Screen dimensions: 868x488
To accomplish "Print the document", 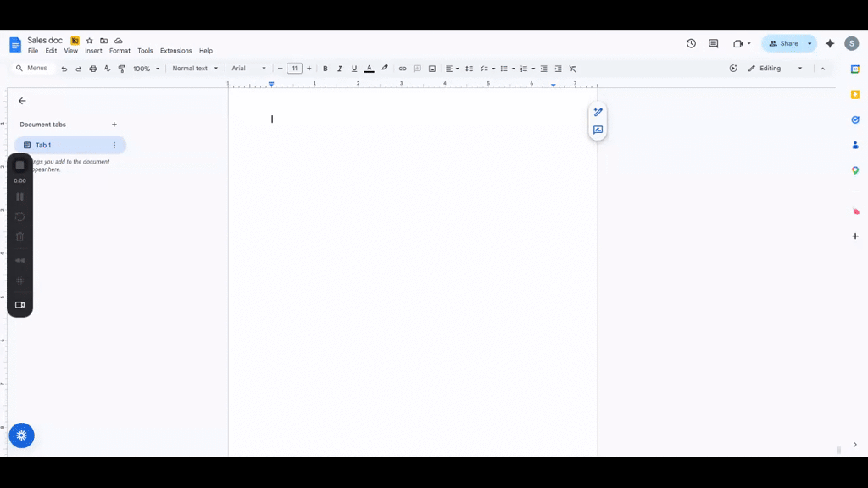I will tap(93, 69).
